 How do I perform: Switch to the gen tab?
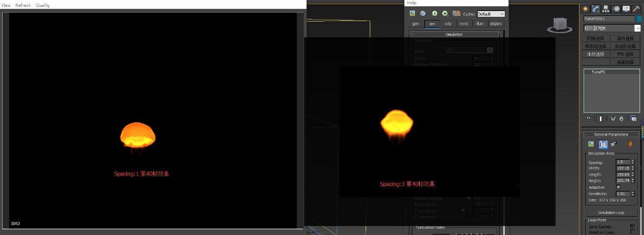point(416,24)
